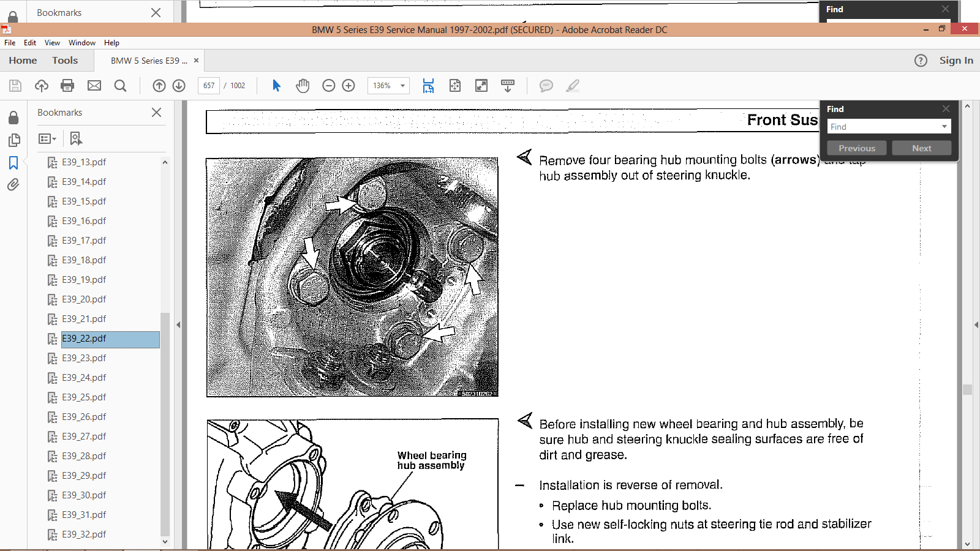Select bookmark E39_18.pdf
The image size is (980, 551).
coord(84,260)
